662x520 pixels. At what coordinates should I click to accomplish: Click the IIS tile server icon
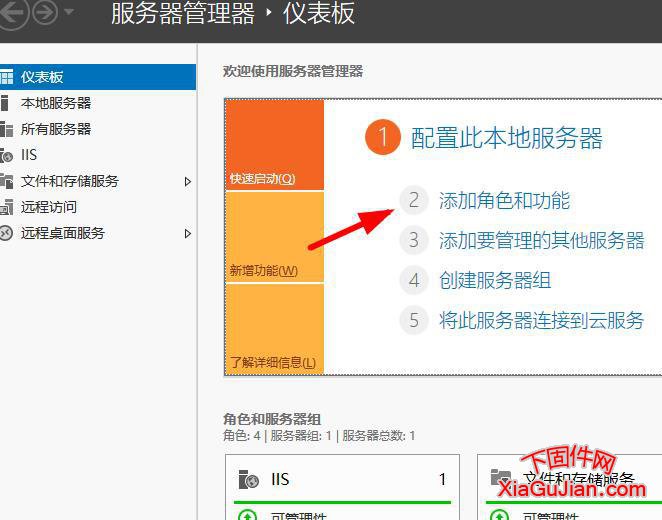248,479
